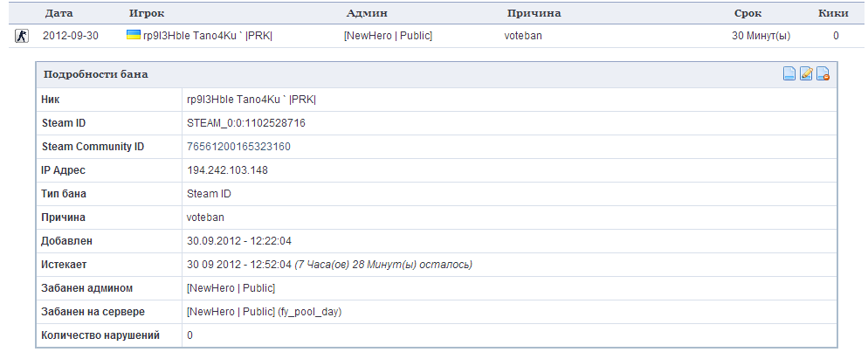Click the 30 Минут(ы) duration cell

761,36
